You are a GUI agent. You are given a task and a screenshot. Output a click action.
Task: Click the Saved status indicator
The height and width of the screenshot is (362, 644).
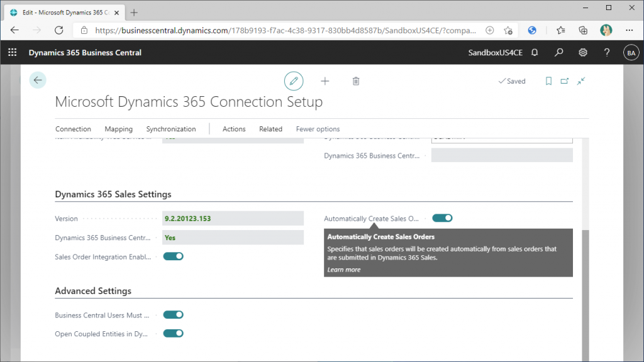pyautogui.click(x=512, y=81)
